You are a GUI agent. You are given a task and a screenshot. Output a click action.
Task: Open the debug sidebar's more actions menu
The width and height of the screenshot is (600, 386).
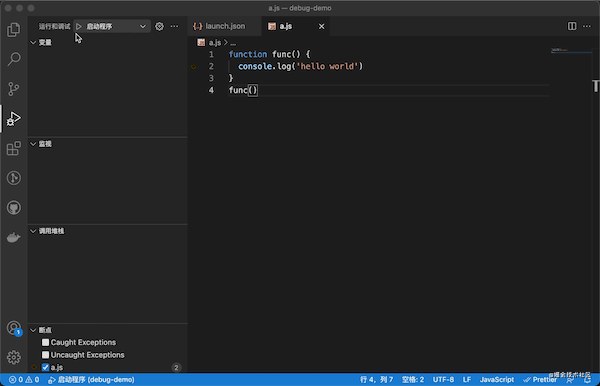click(174, 26)
